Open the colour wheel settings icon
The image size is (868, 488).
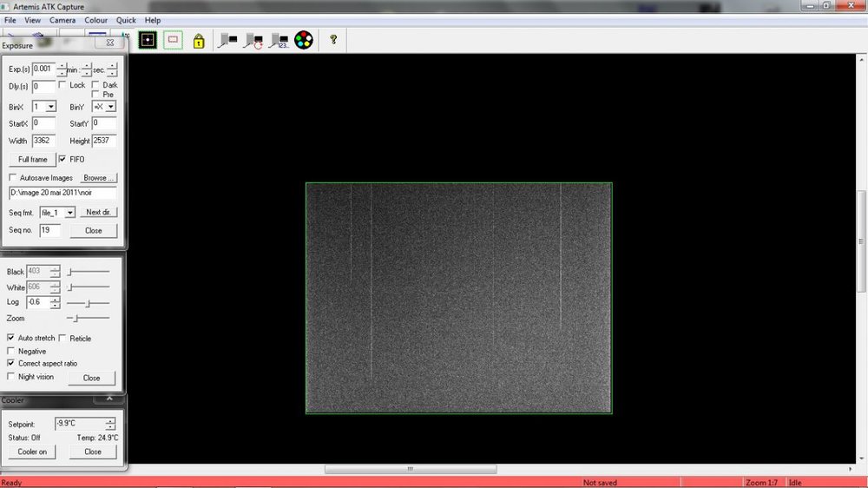click(303, 40)
